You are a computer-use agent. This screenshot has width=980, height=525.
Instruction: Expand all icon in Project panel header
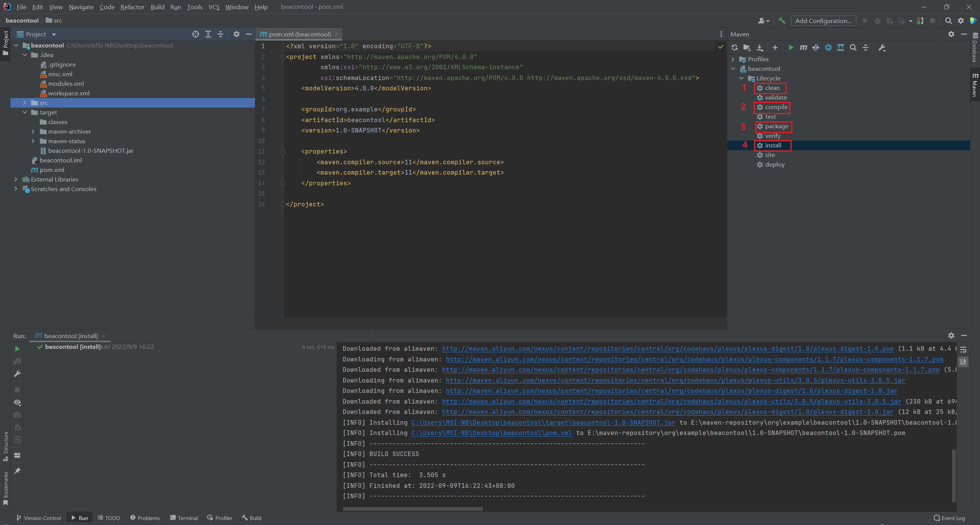(208, 34)
